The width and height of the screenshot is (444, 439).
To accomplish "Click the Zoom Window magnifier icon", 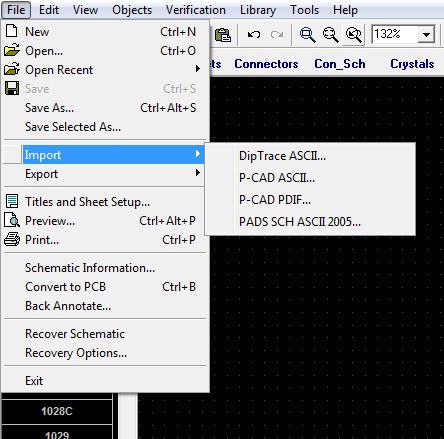I will (x=354, y=35).
